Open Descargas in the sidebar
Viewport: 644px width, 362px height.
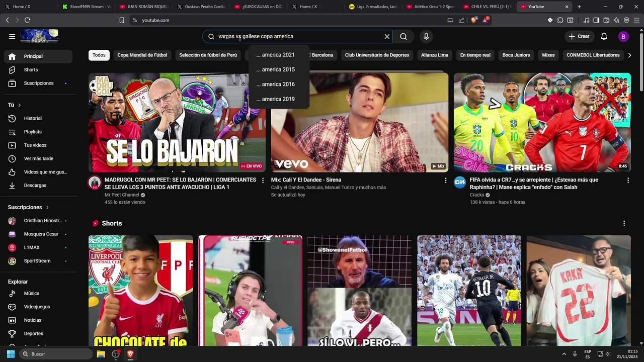[x=38, y=186]
